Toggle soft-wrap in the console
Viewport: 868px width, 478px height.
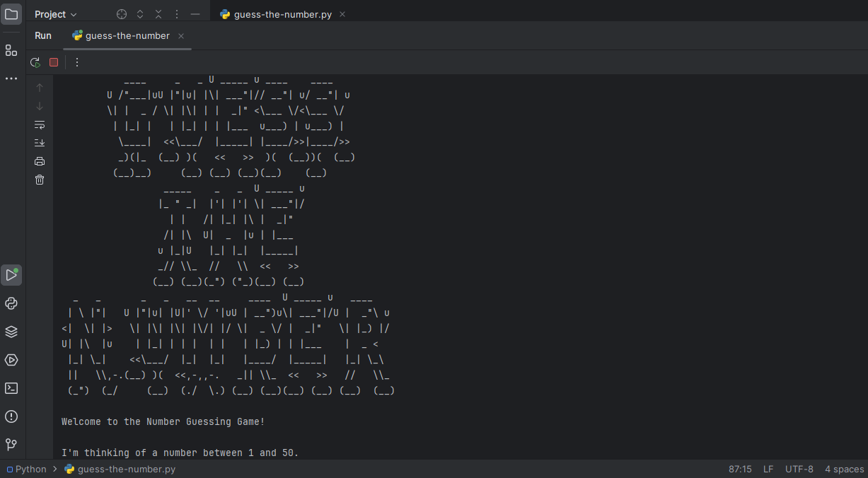coord(40,124)
